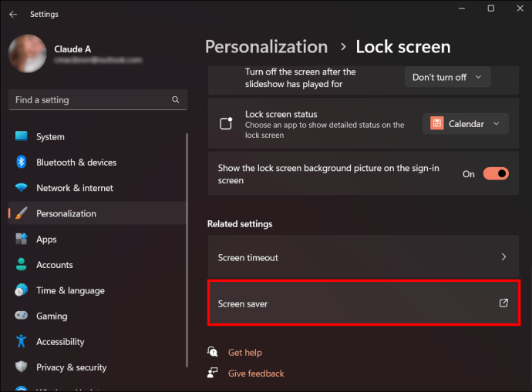Click the back arrow icon in Settings
Image resolution: width=532 pixels, height=392 pixels.
(13, 14)
